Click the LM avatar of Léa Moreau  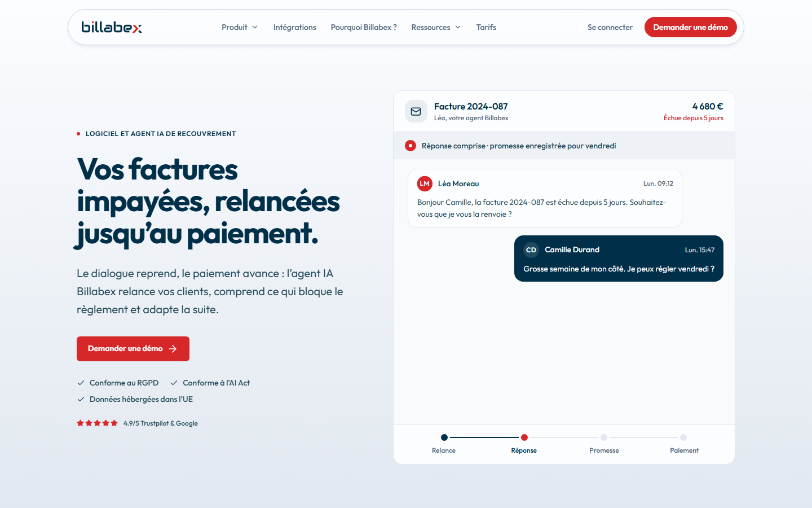tap(425, 183)
